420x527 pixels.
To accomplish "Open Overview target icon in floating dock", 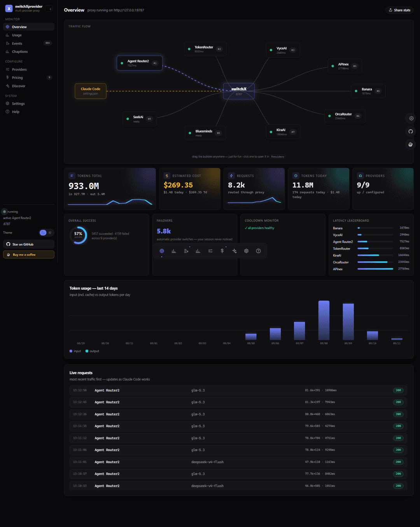I will click(x=162, y=251).
